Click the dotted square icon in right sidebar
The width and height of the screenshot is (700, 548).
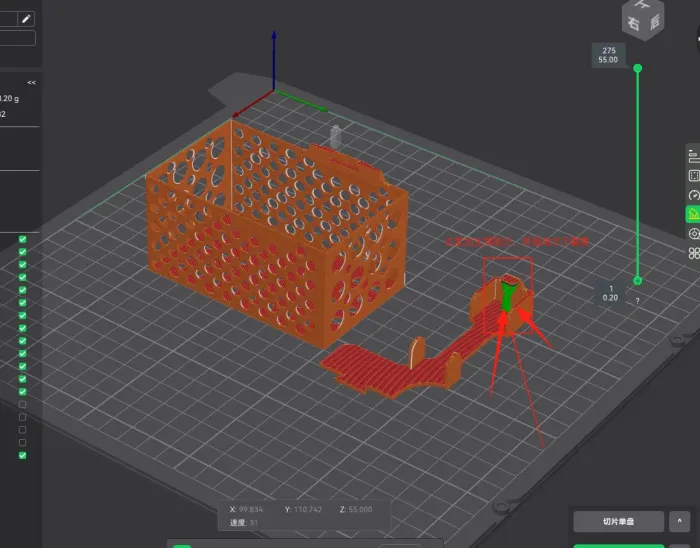click(693, 175)
